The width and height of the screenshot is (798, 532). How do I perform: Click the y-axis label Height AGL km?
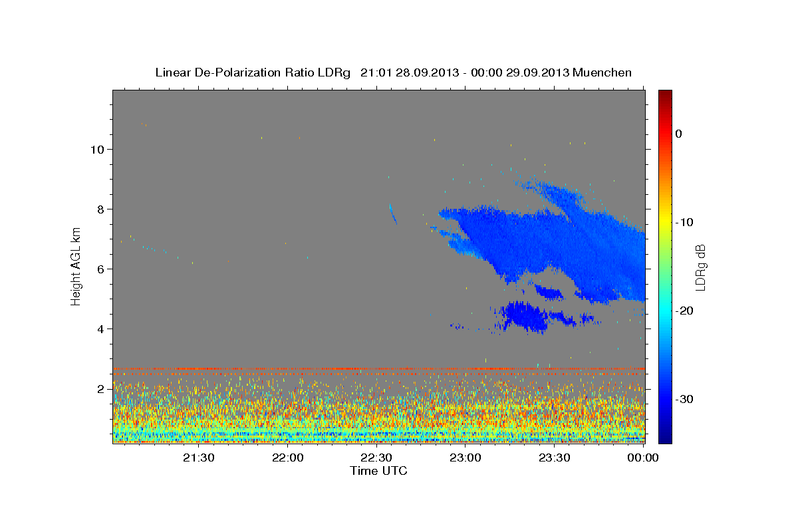(x=76, y=265)
